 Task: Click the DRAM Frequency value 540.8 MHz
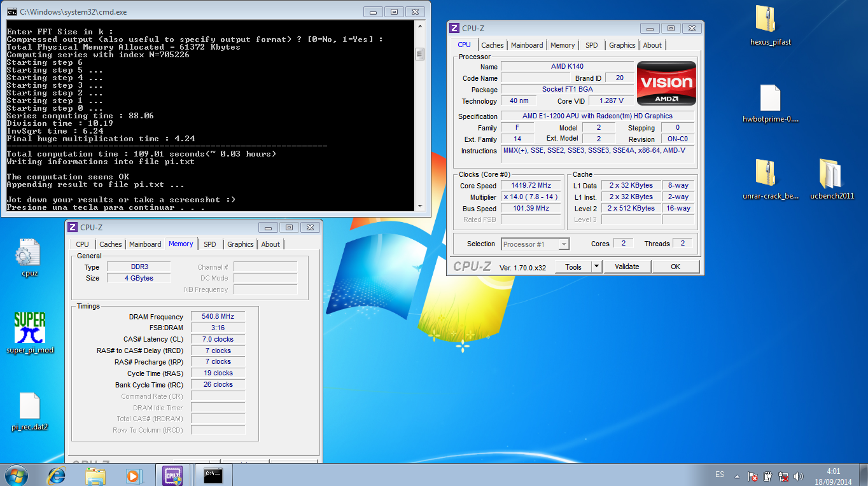(218, 317)
